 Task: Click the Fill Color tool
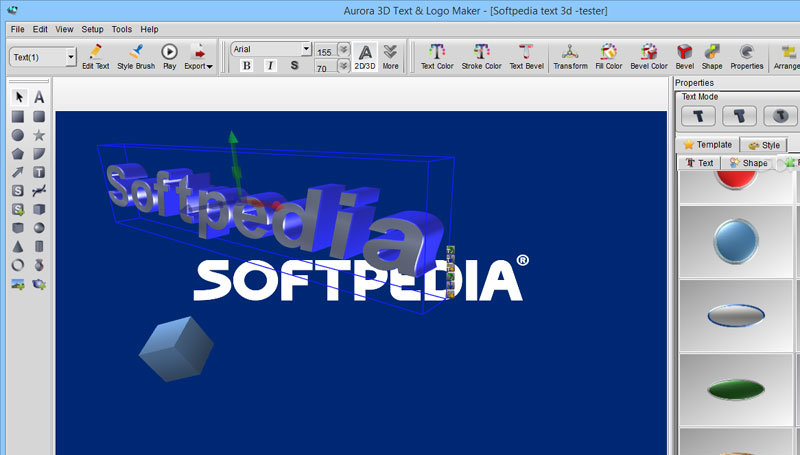(x=609, y=57)
